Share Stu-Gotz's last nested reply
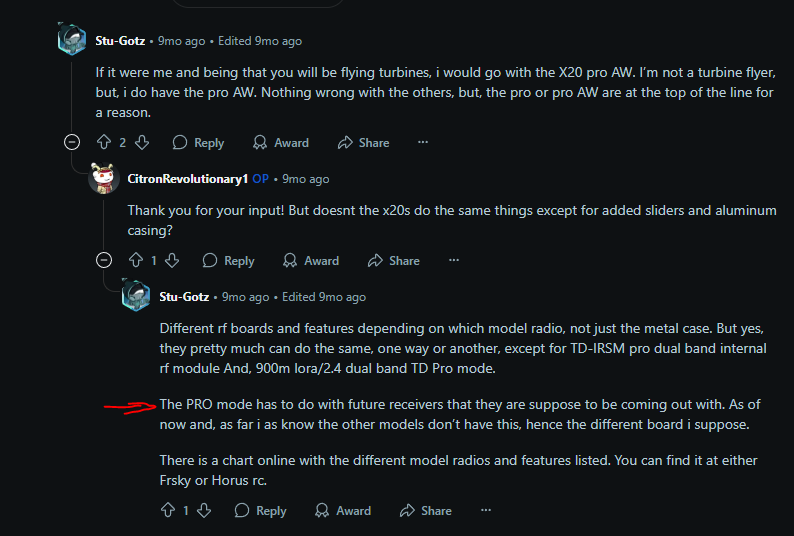The image size is (794, 536). pyautogui.click(x=425, y=510)
